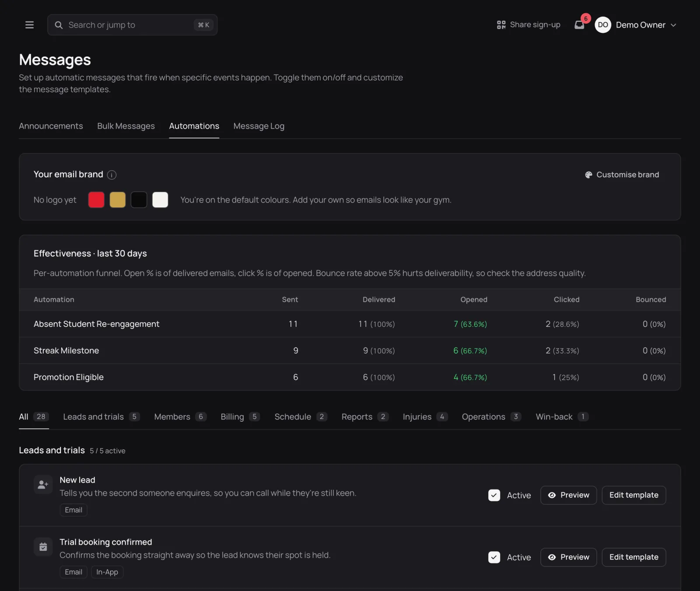Edit template for New lead
This screenshot has height=591, width=700.
[634, 495]
